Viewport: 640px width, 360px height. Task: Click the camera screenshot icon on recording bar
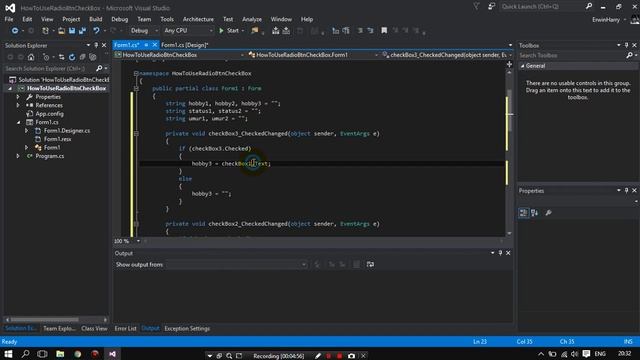(x=351, y=356)
